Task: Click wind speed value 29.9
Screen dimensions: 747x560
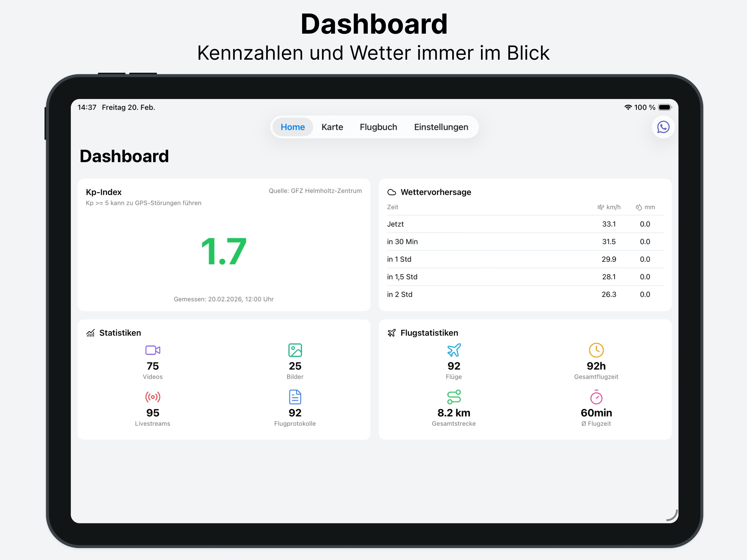Action: 609,259
